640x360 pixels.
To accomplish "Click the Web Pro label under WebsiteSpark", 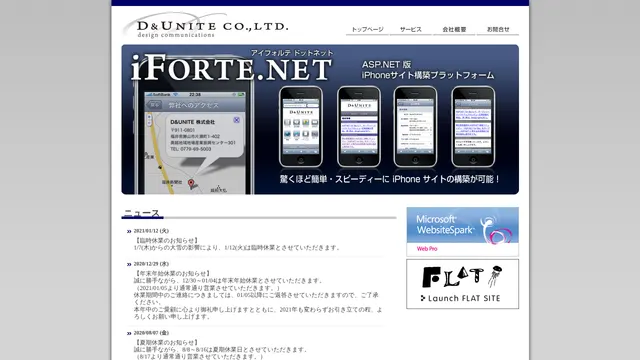I will [x=427, y=249].
